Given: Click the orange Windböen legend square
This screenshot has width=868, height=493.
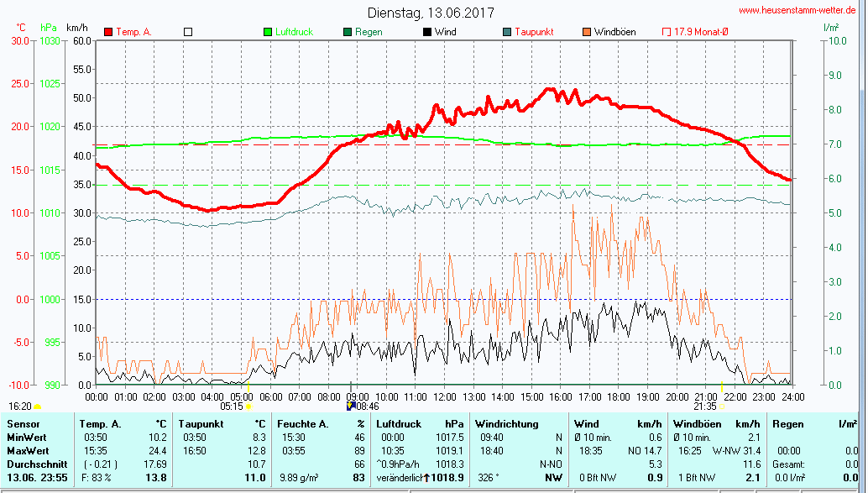Looking at the screenshot, I should click(587, 32).
